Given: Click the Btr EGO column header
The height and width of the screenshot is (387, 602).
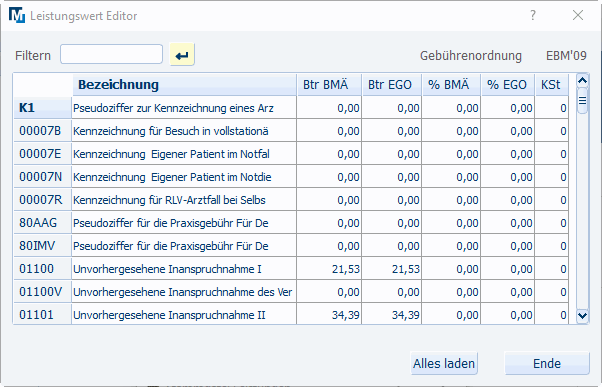Looking at the screenshot, I should (392, 84).
